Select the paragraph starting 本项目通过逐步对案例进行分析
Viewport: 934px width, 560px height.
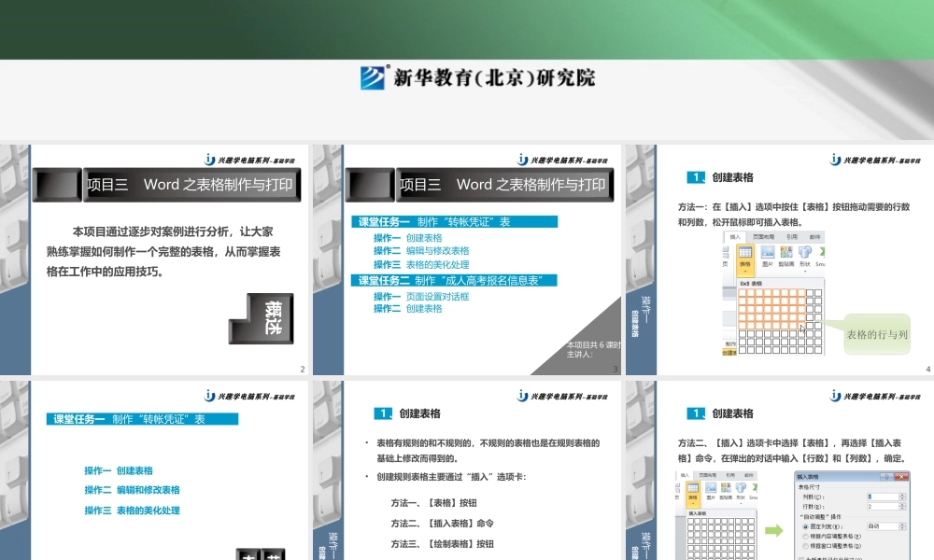tap(163, 251)
